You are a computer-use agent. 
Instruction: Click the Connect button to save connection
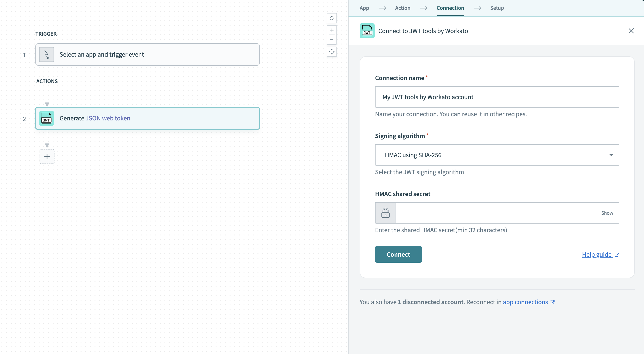click(398, 254)
